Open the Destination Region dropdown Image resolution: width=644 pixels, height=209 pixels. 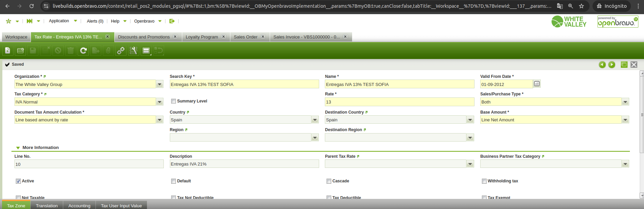tap(470, 138)
